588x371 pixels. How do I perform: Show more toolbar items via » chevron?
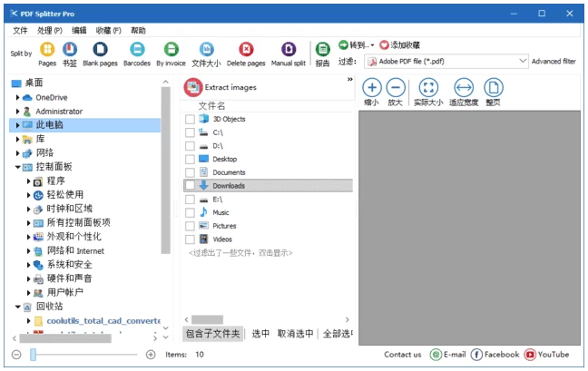tap(350, 79)
